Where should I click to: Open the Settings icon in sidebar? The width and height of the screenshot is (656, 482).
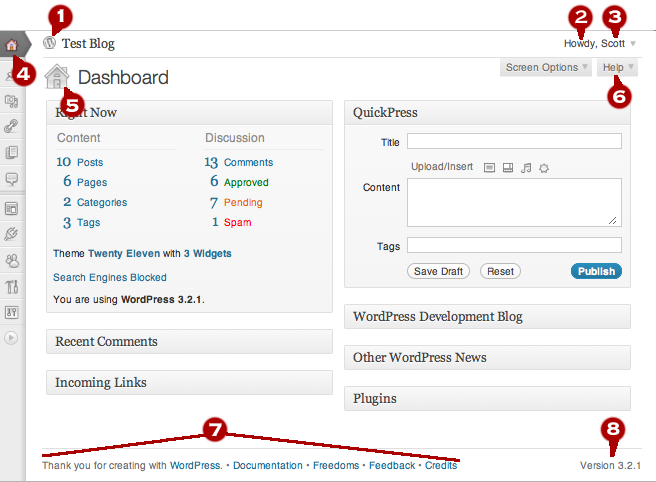click(x=11, y=312)
